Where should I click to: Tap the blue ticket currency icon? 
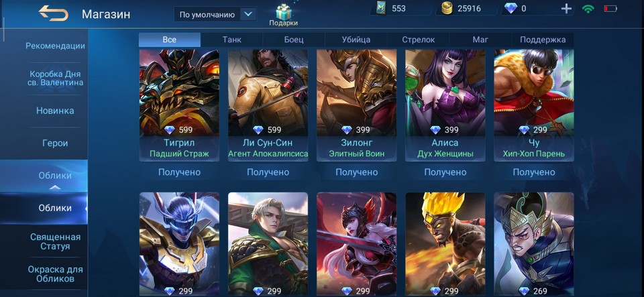click(382, 8)
